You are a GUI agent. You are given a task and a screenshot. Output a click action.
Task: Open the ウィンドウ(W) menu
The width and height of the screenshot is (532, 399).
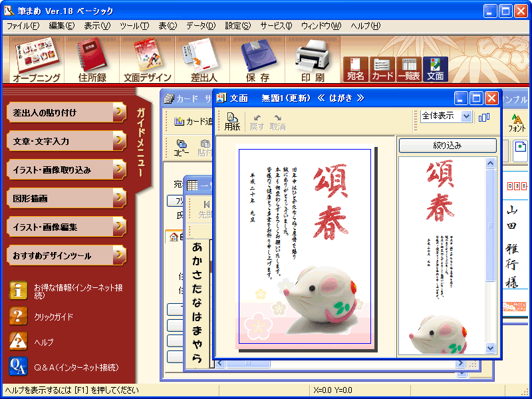[x=321, y=26]
